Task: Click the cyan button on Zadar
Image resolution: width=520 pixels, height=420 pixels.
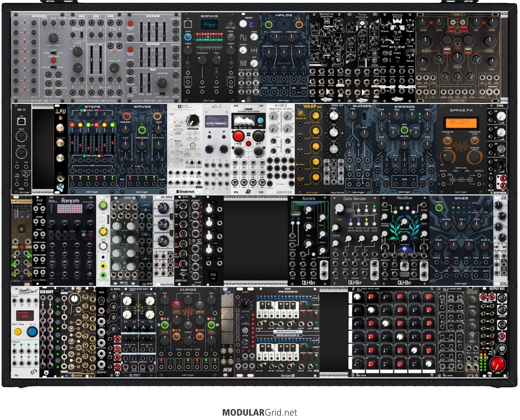Action: 261,120
